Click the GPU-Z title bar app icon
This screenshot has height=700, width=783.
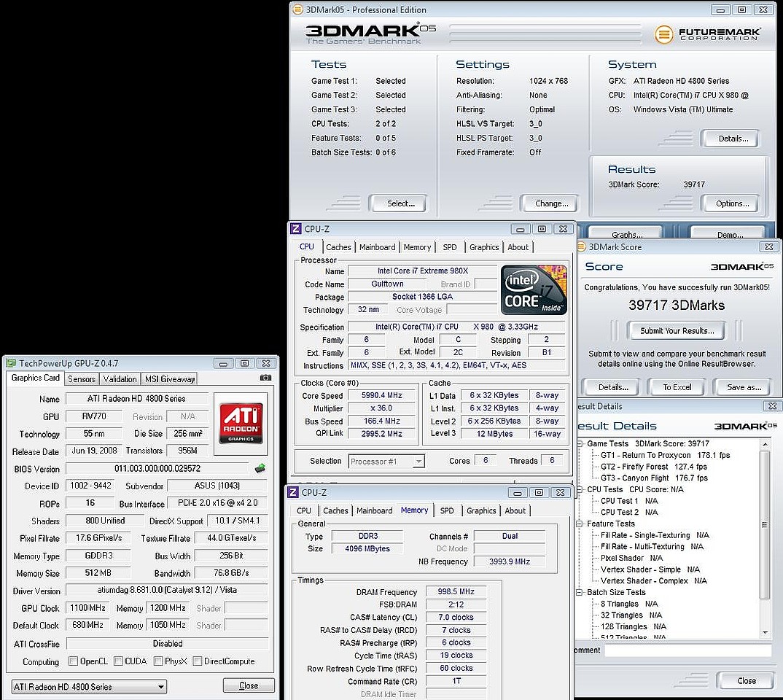[x=11, y=363]
